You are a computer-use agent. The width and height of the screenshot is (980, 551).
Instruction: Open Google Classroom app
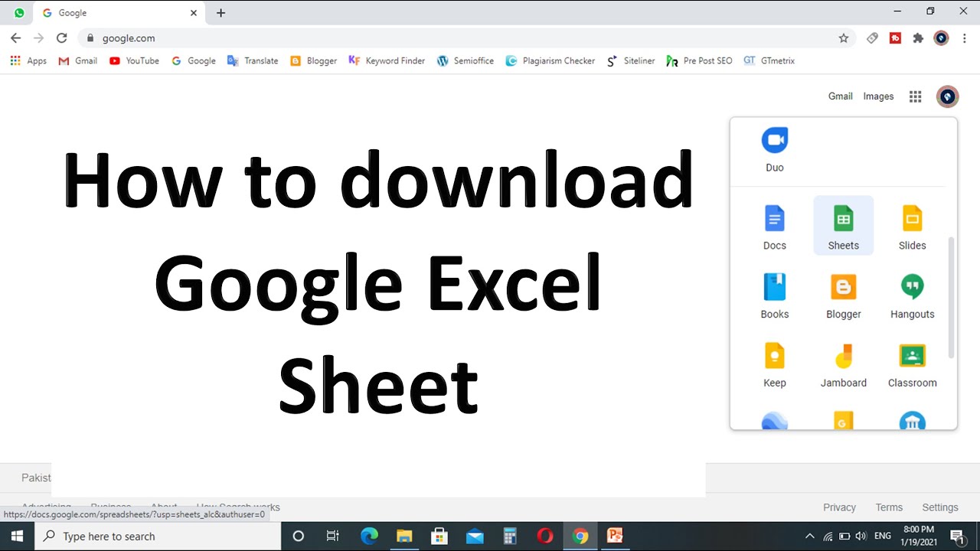tap(912, 364)
